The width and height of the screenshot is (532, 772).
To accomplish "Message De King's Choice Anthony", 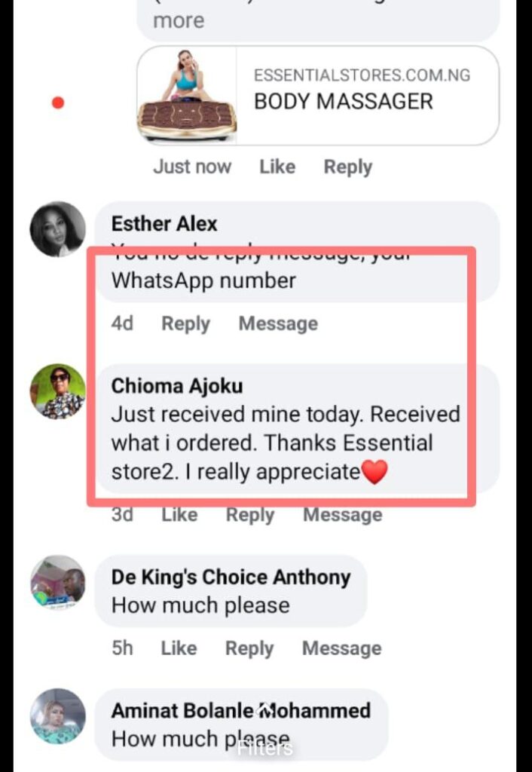I will click(x=342, y=648).
